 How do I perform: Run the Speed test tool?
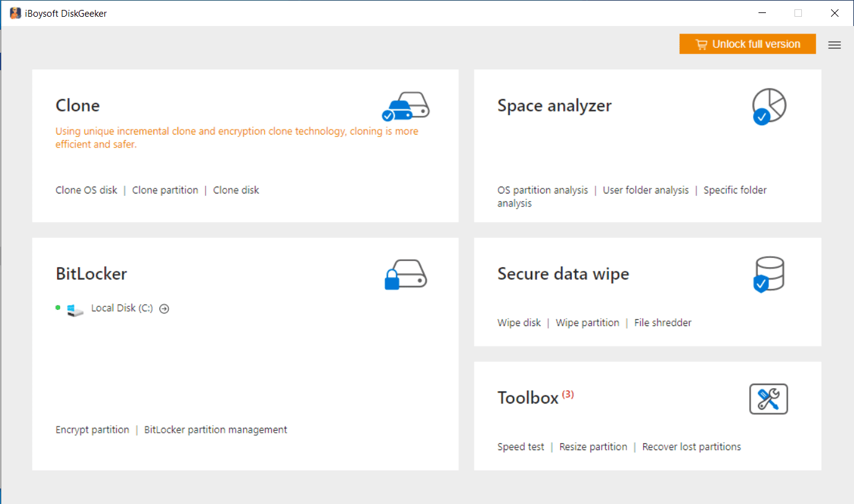(x=521, y=447)
